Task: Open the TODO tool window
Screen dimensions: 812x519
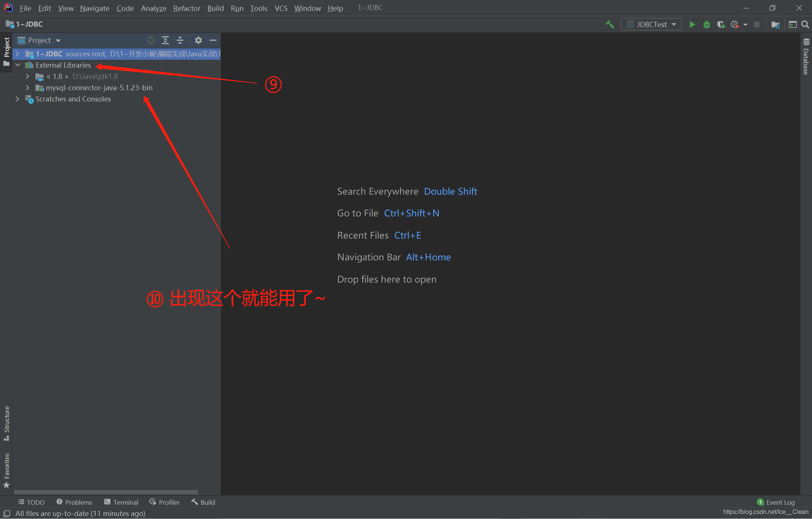Action: (32, 502)
